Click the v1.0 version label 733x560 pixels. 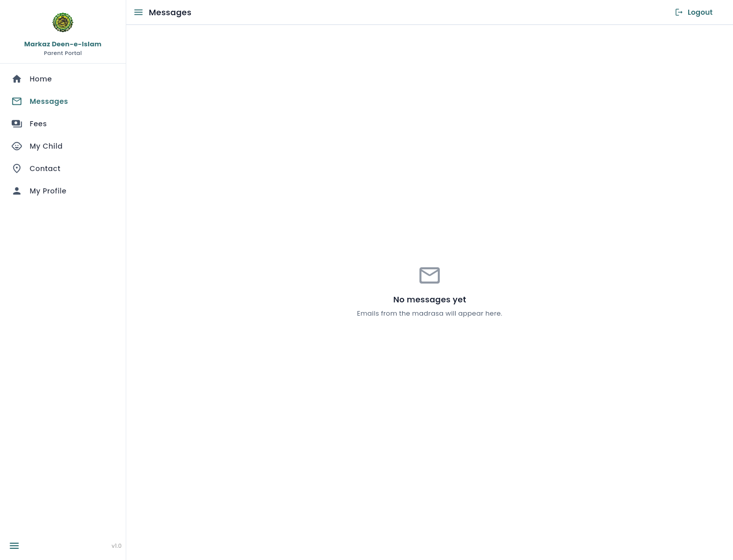(117, 546)
